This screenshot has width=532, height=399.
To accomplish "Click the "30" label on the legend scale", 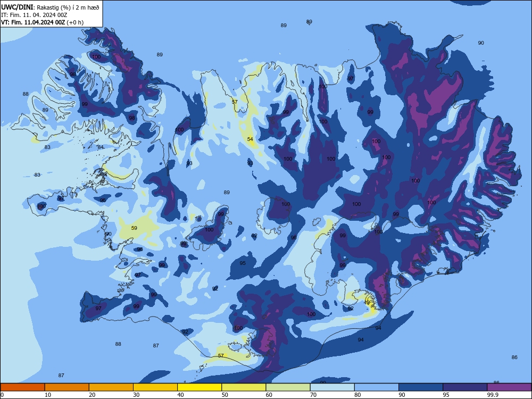I will [136, 395].
